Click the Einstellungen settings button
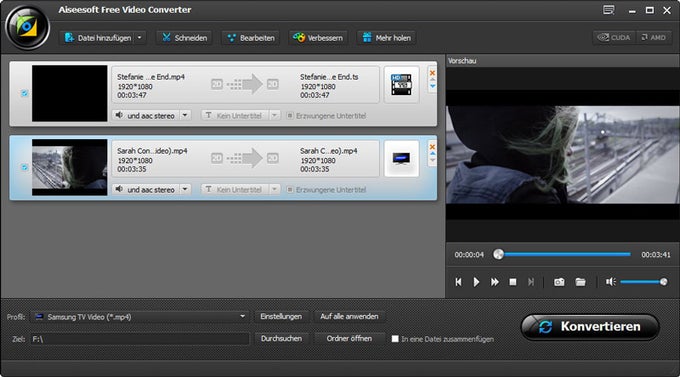Viewport: 680px width, 377px height. [x=281, y=316]
